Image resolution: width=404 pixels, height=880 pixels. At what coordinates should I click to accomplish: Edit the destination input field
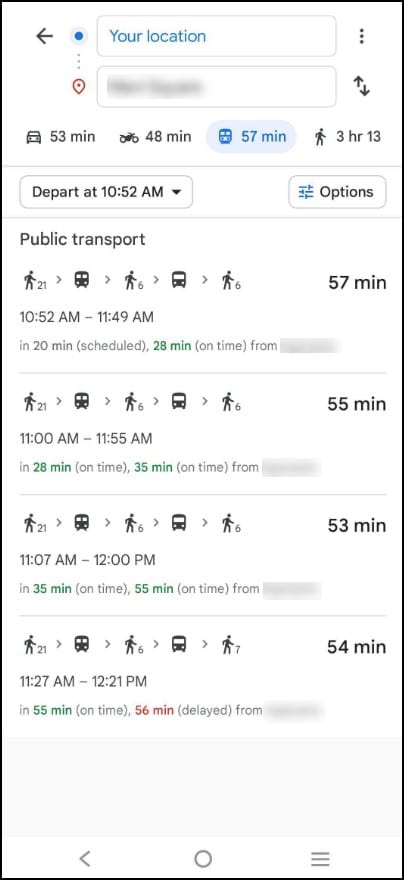pyautogui.click(x=217, y=86)
